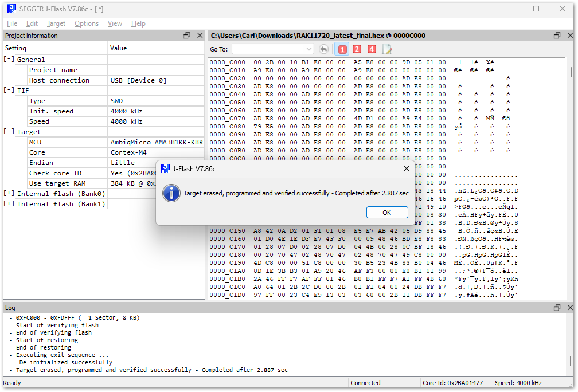Collapse the Target settings group
The width and height of the screenshot is (578, 392).
coord(9,131)
